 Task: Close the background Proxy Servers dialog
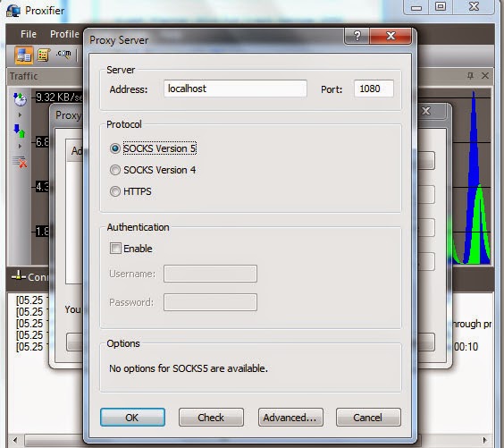click(426, 111)
